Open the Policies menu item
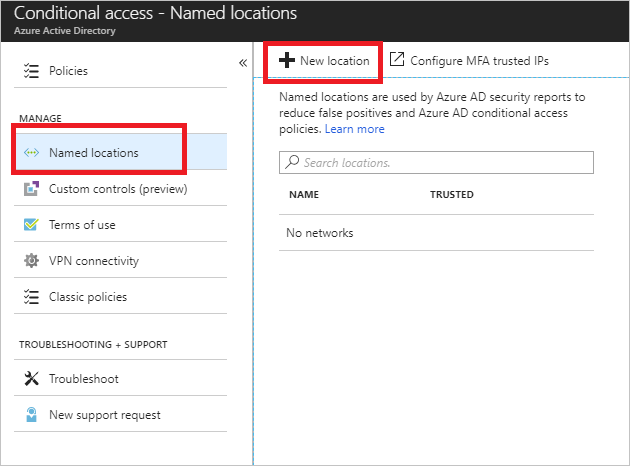 pyautogui.click(x=68, y=71)
